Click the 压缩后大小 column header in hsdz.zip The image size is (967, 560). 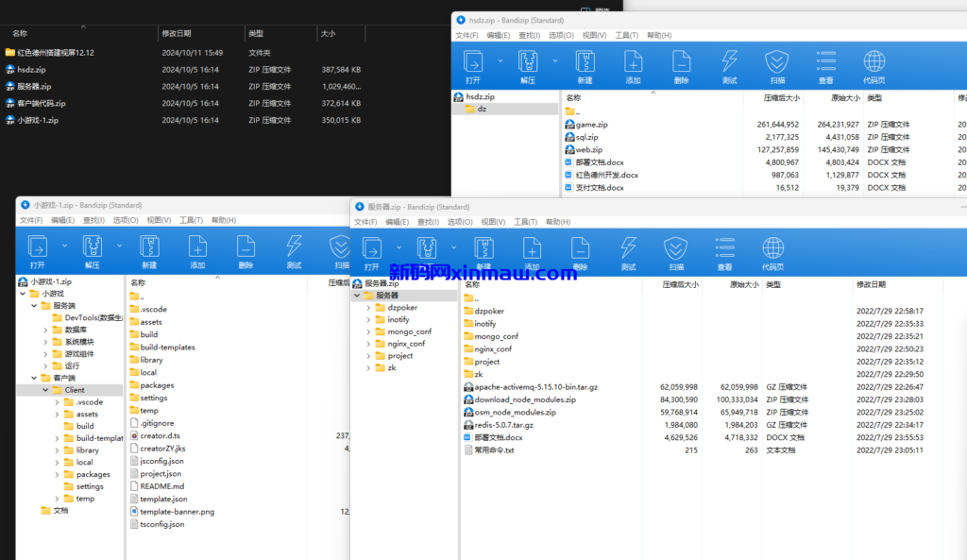point(782,97)
